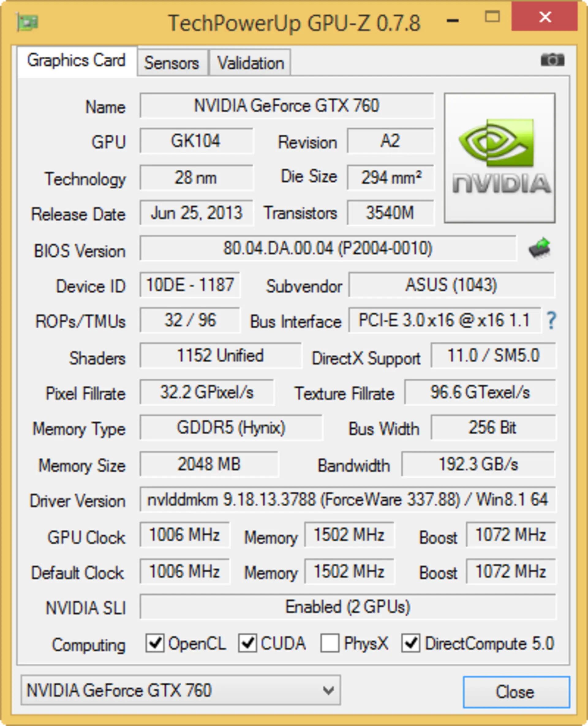The height and width of the screenshot is (726, 588).
Task: Select the Bandwidth field 192.3 GB/s
Action: pos(478,464)
